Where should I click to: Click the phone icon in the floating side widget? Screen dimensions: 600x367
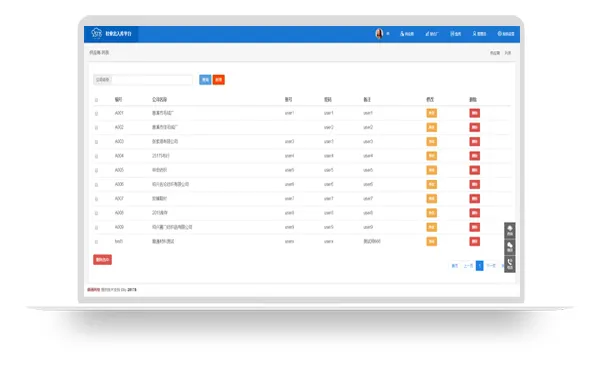click(510, 264)
